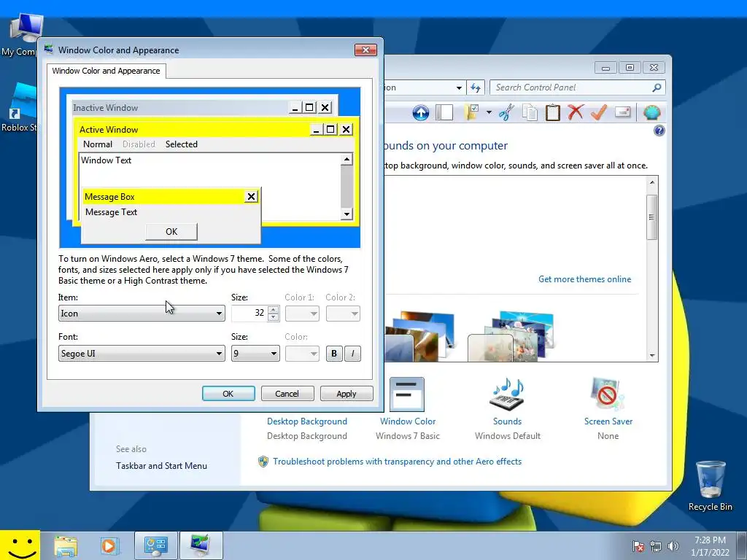747x560 pixels.
Task: Click the Action Center flag tray icon
Action: pos(638,546)
